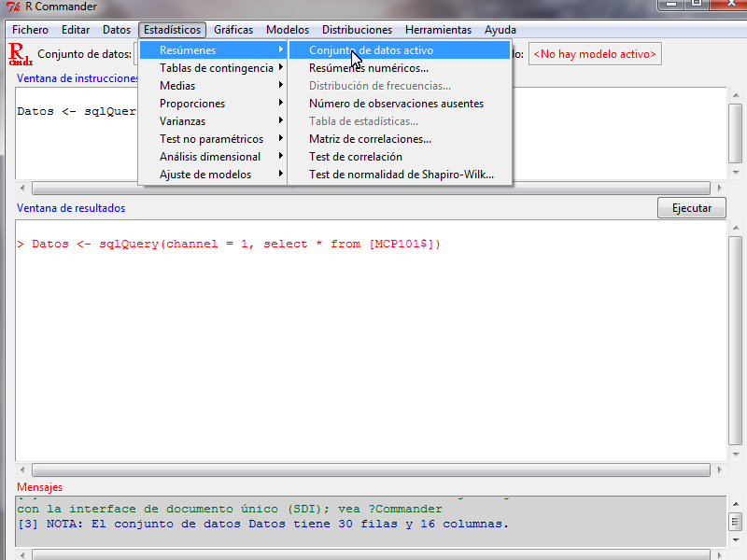
Task: Expand the Test no paramétricos submenu
Action: (214, 139)
